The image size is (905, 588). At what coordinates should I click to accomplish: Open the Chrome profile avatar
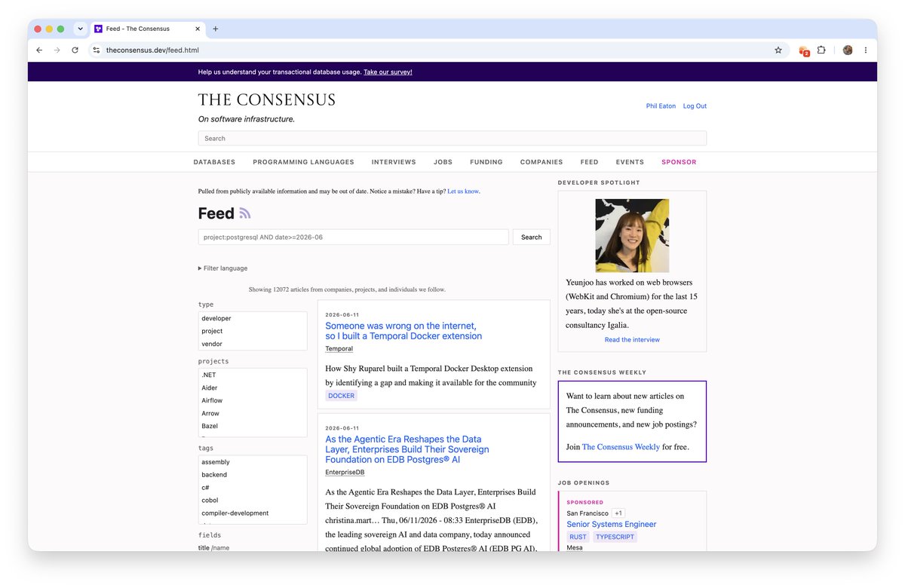[x=848, y=50]
